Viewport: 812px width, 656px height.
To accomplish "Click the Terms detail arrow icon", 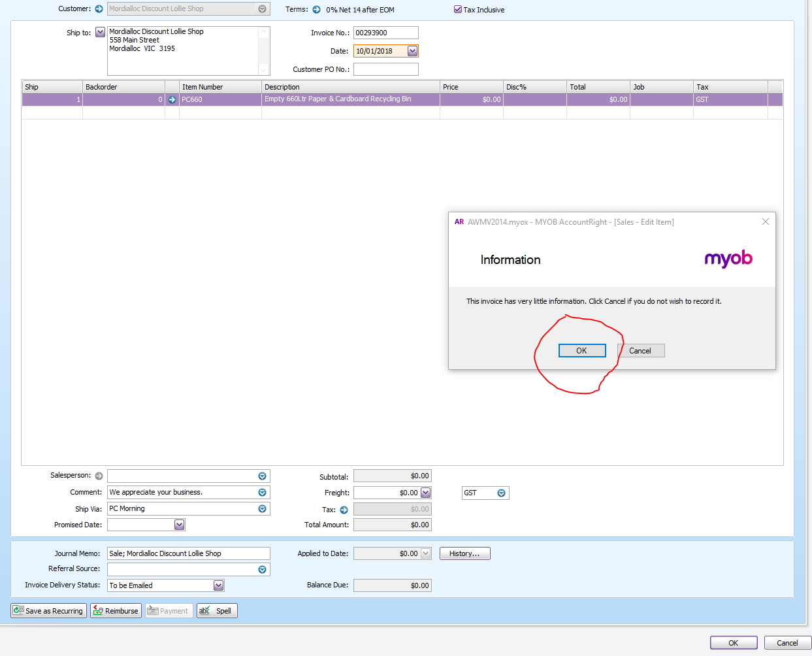I will click(x=317, y=10).
